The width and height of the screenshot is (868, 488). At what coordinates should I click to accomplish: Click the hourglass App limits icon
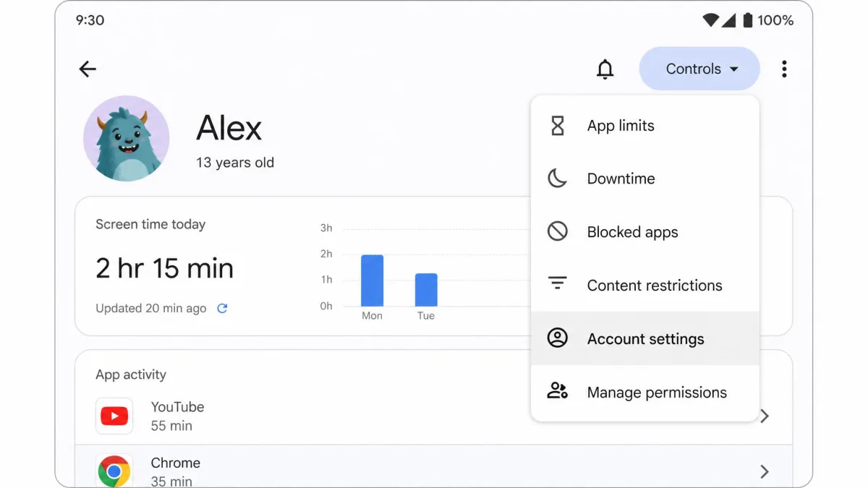[x=558, y=126]
